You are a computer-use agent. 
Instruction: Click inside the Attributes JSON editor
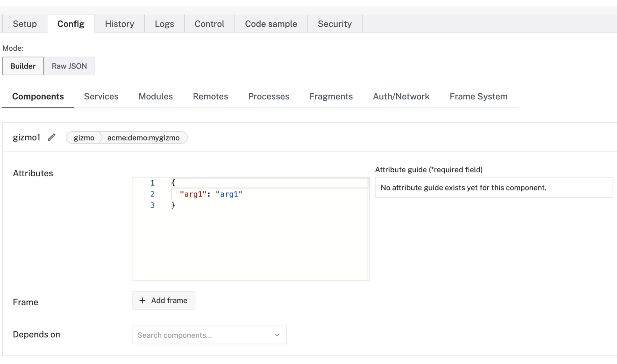(x=251, y=229)
